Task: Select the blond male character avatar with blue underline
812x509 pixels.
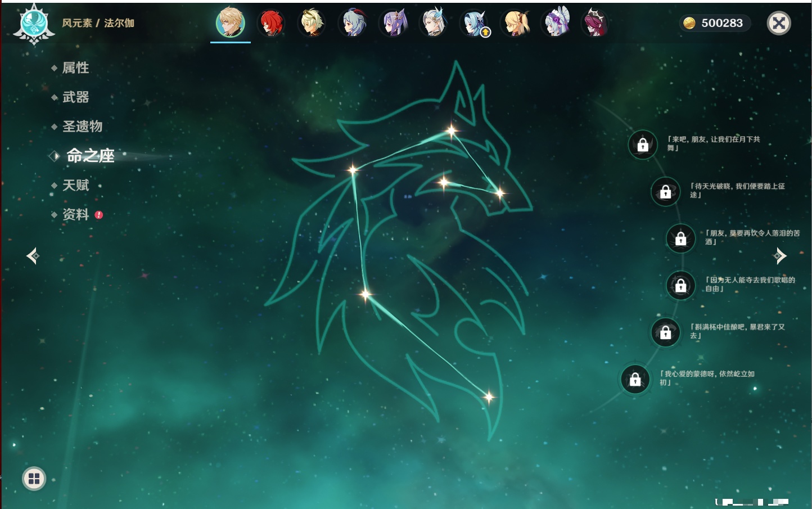Action: (231, 22)
